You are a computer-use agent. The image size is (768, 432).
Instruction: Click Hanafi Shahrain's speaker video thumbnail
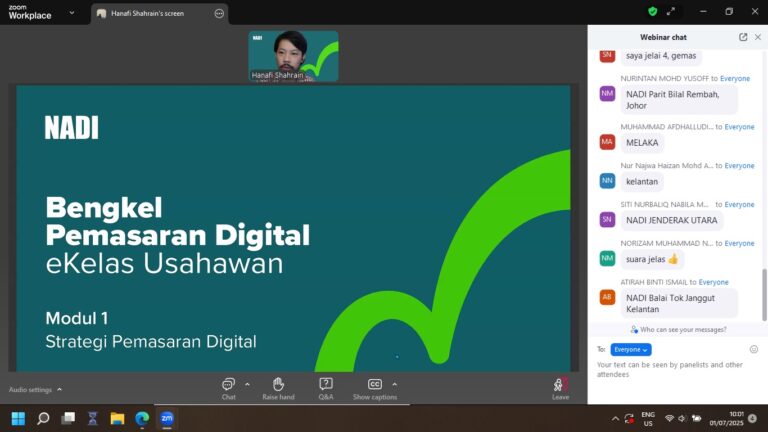293,56
